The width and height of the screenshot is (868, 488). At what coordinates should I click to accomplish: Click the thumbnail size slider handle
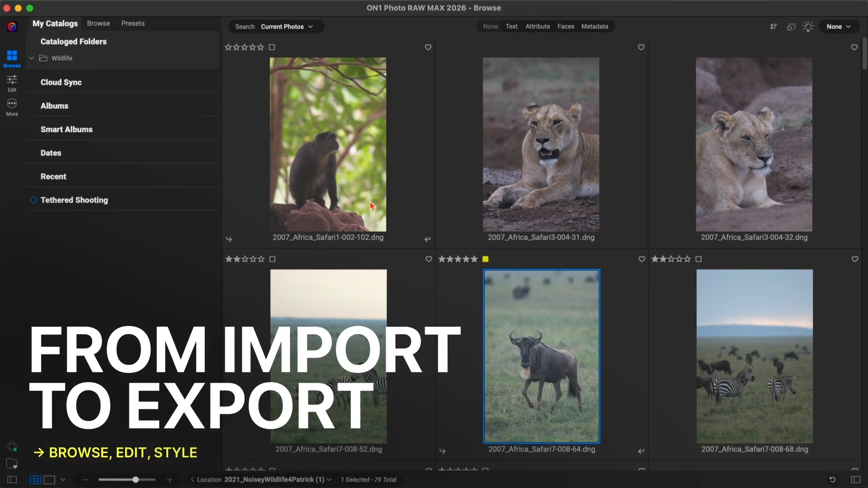coord(135,480)
